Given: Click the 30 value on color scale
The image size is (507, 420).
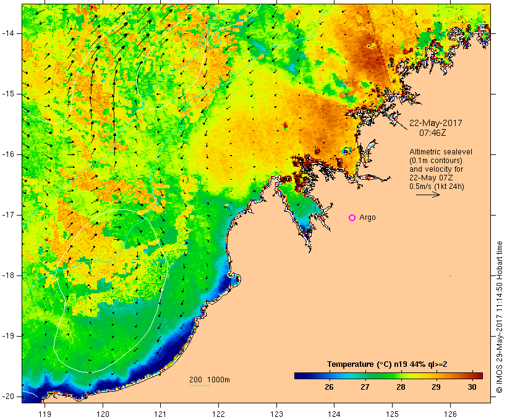Looking at the screenshot, I should [x=472, y=387].
